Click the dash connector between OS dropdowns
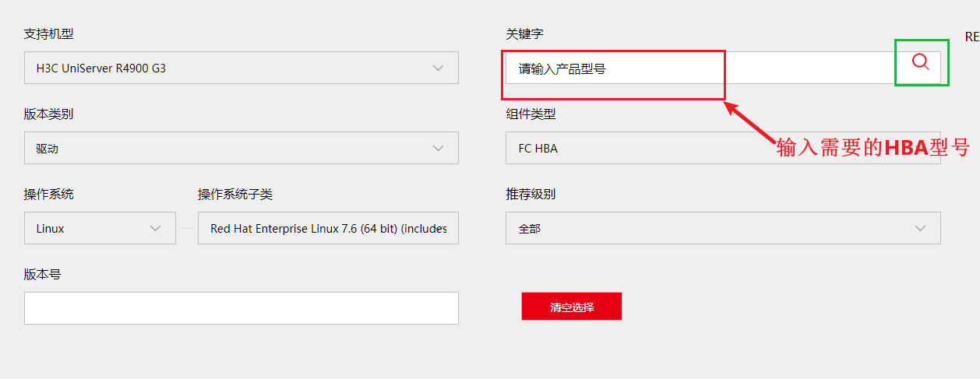Viewport: 980px width, 379px height. coord(187,229)
